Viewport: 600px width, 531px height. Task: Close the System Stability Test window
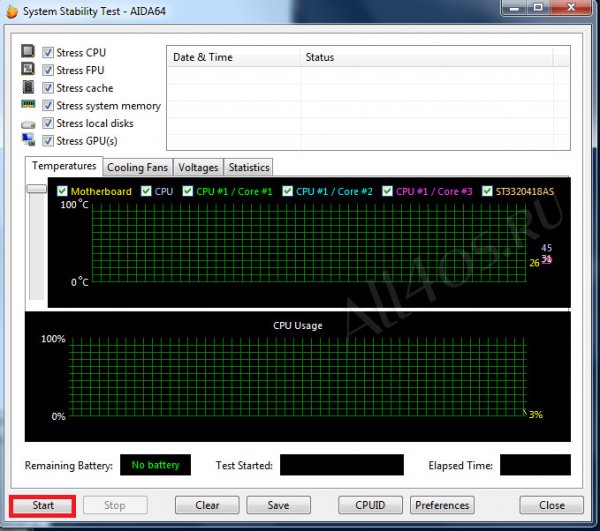[x=551, y=505]
